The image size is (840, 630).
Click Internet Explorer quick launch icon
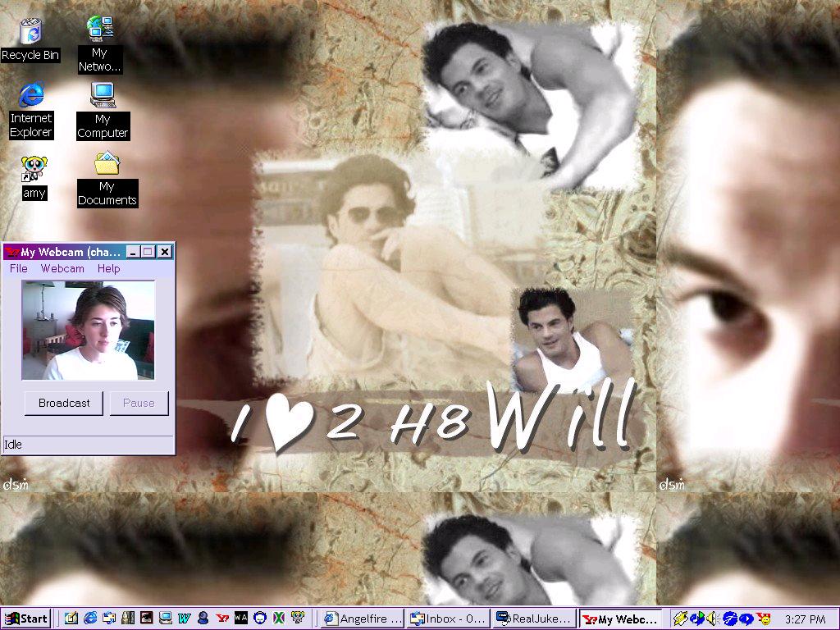(x=90, y=619)
